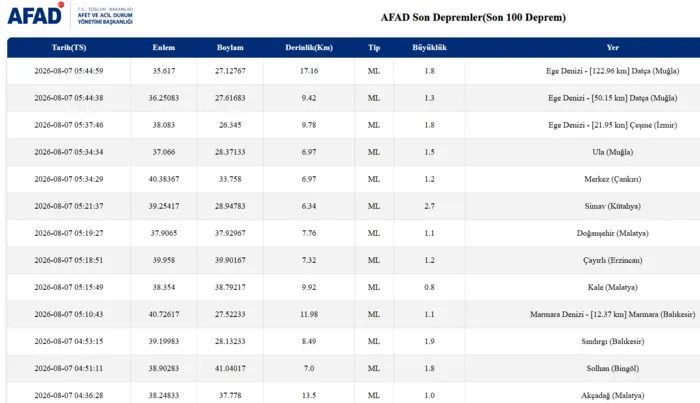Click latitude value 40.72617
This screenshot has height=403, width=700.
pyautogui.click(x=164, y=314)
